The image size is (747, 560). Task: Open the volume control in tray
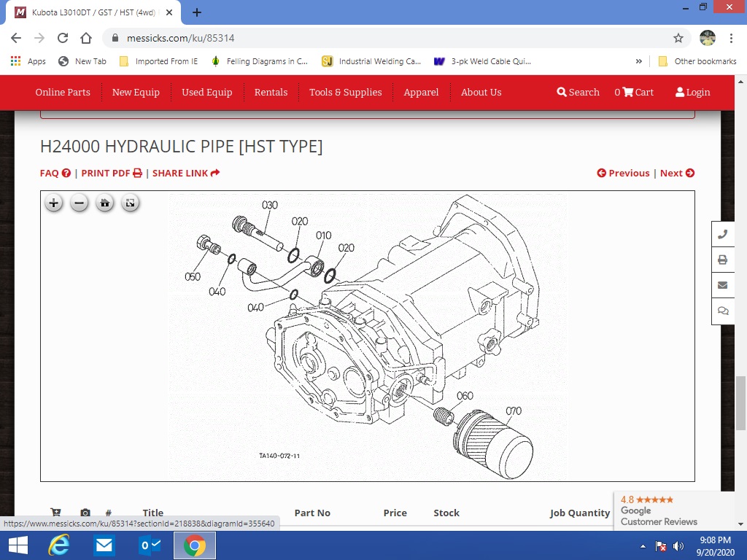point(678,546)
